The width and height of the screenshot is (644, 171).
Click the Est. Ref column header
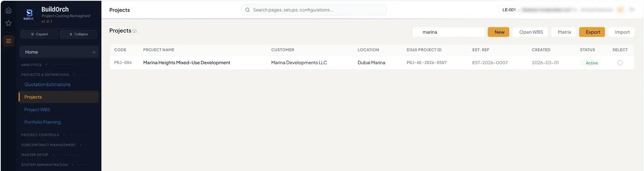pyautogui.click(x=481, y=50)
